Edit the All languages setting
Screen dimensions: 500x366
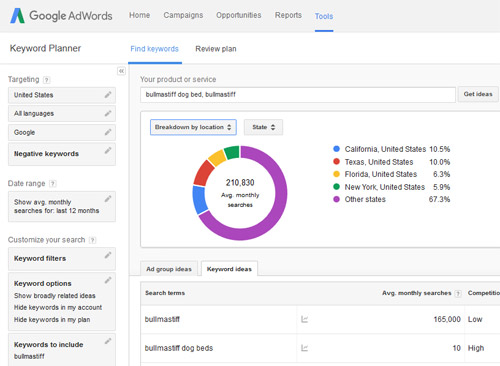pos(108,113)
